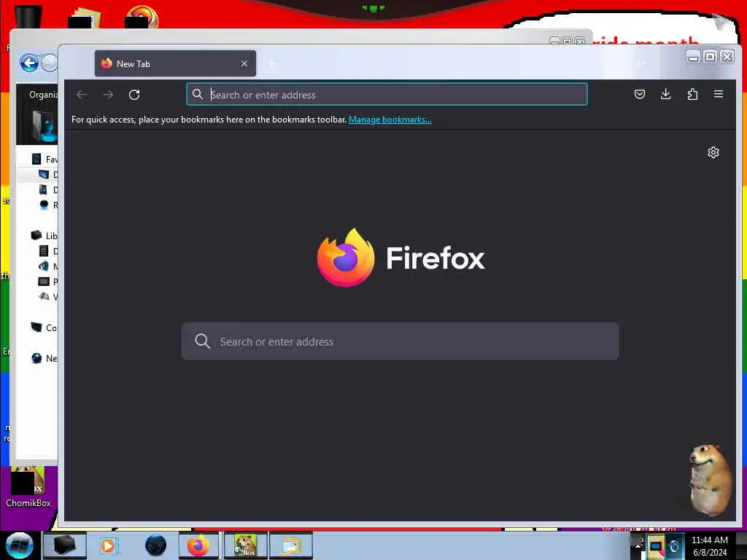Click the Firefox back arrow button
This screenshot has height=560, width=747.
point(82,95)
